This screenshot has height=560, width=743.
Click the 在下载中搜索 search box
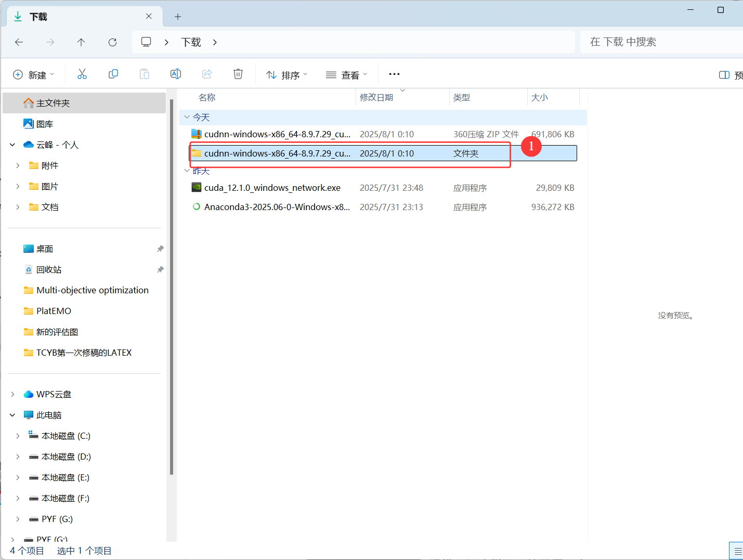(650, 42)
